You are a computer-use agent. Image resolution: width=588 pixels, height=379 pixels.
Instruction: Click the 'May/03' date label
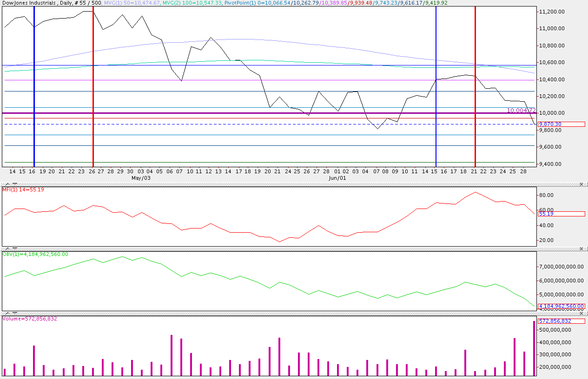tap(141, 177)
